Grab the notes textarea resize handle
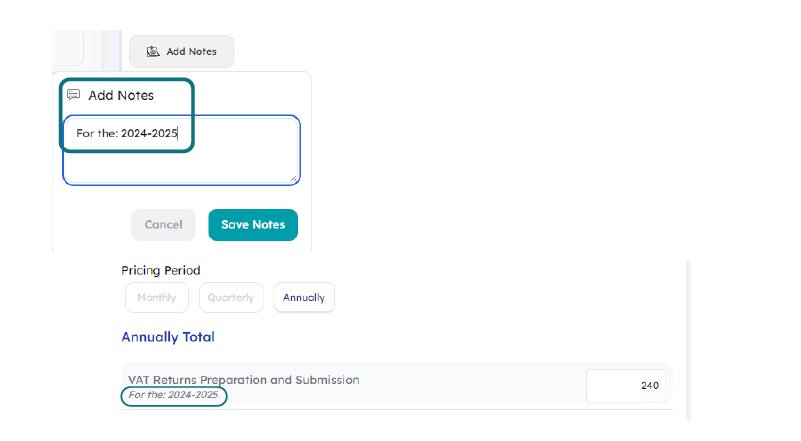 pos(294,179)
